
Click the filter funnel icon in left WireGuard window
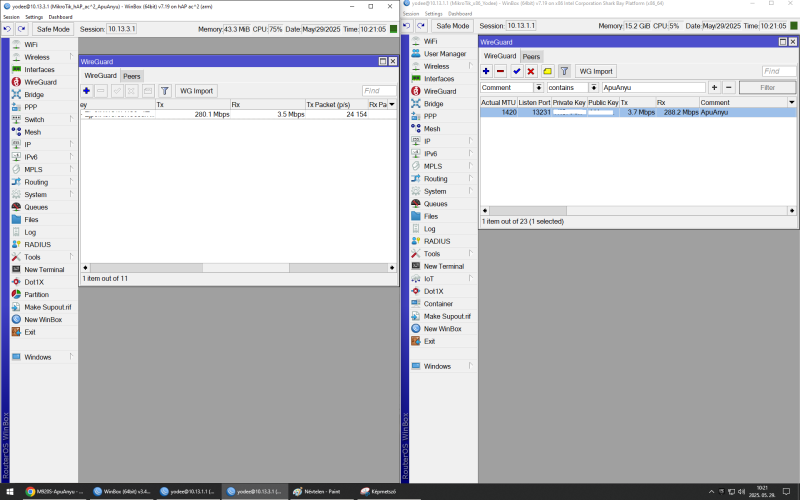click(165, 91)
